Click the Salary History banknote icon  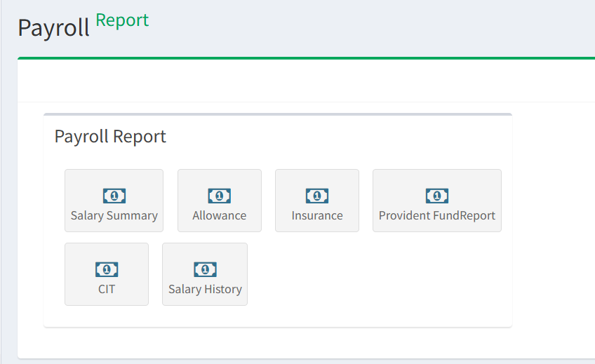205,269
